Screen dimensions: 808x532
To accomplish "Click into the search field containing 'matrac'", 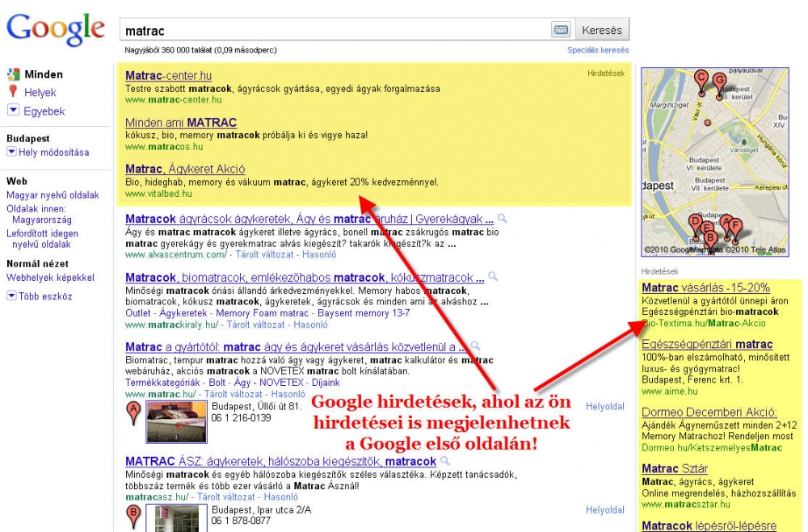I will click(x=335, y=31).
